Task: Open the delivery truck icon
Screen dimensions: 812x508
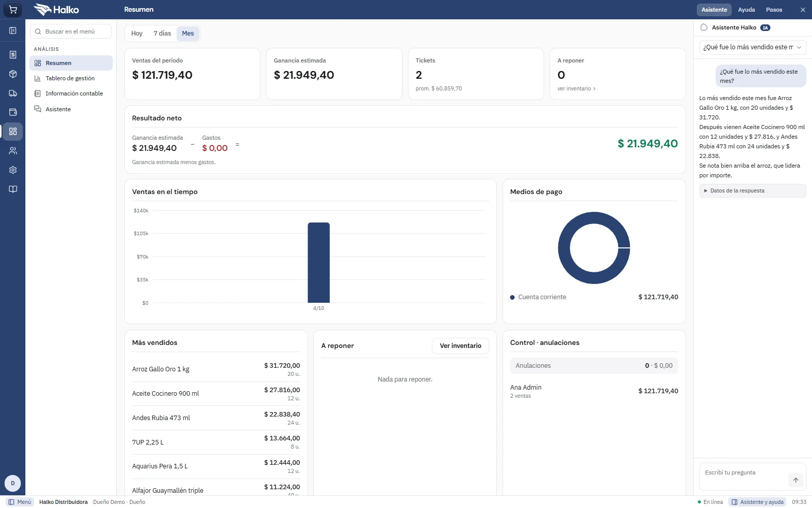Action: 13,93
